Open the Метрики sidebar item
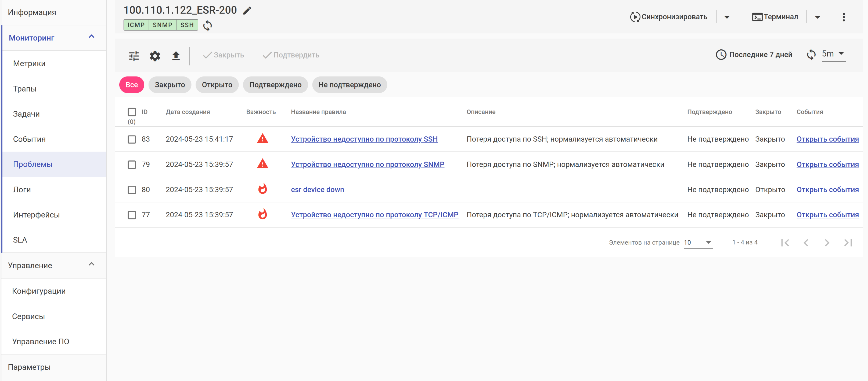Screen dimensions: 868x381 tap(29, 63)
